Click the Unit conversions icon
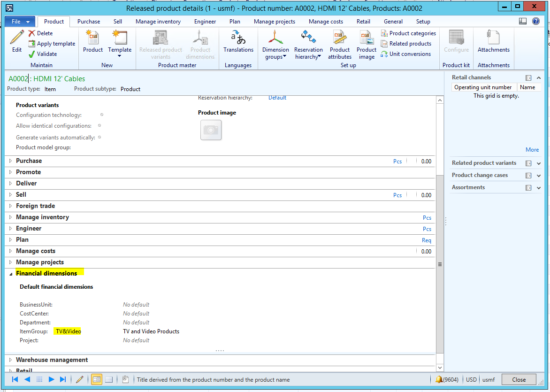Image resolution: width=550 pixels, height=392 pixels. (x=384, y=54)
